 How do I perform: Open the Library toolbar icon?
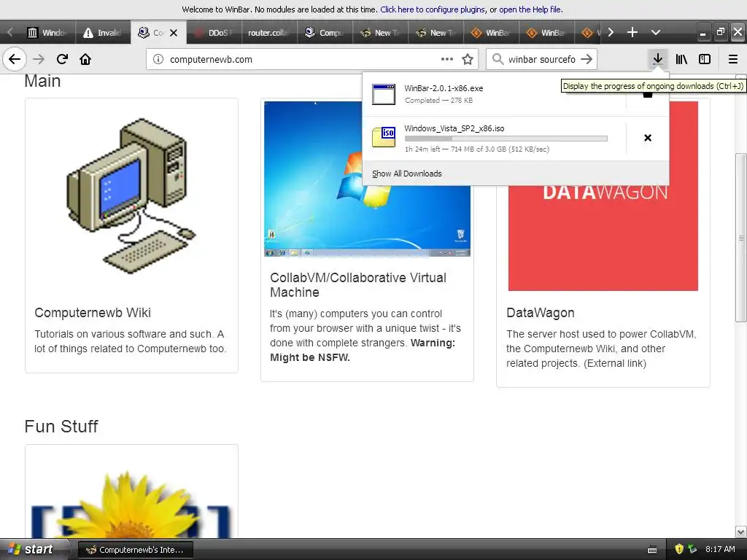pyautogui.click(x=681, y=59)
